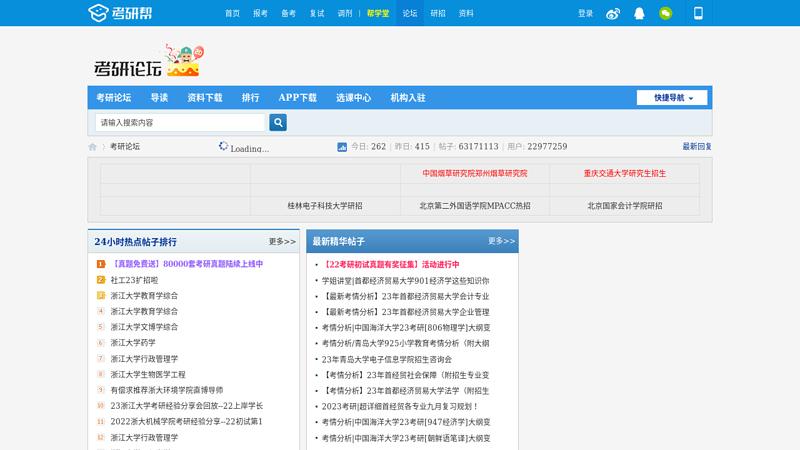The width and height of the screenshot is (800, 450).
Task: Open 【考情分析】23年首经贸社会保障 post
Action: point(405,375)
